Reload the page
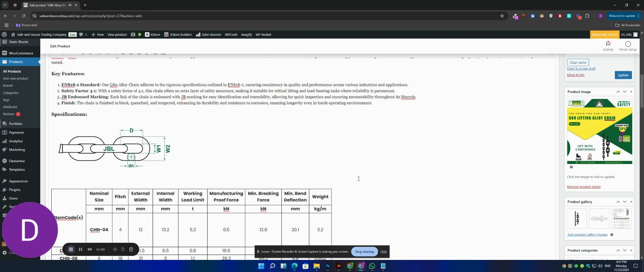This screenshot has height=272, width=644. pos(23,16)
